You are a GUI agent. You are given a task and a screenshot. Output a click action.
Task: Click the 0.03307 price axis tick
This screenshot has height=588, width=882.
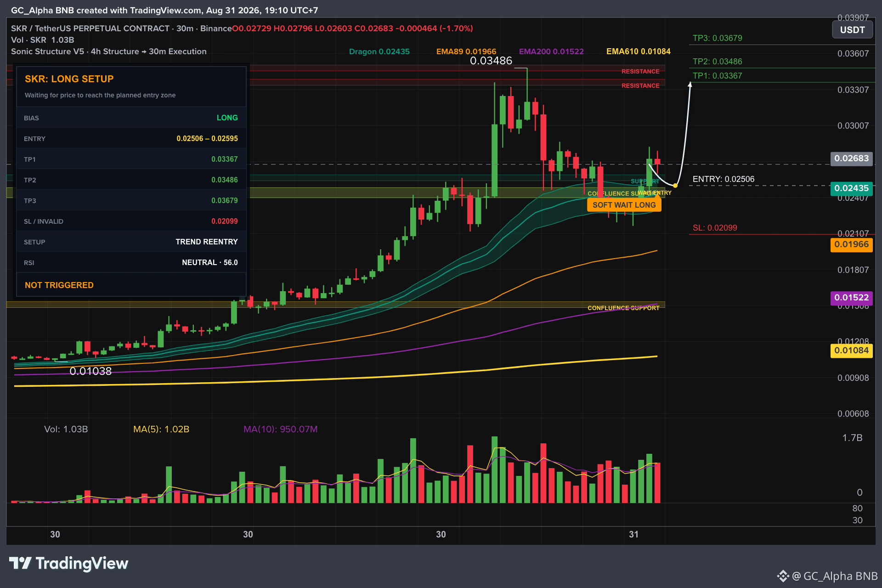tap(853, 90)
